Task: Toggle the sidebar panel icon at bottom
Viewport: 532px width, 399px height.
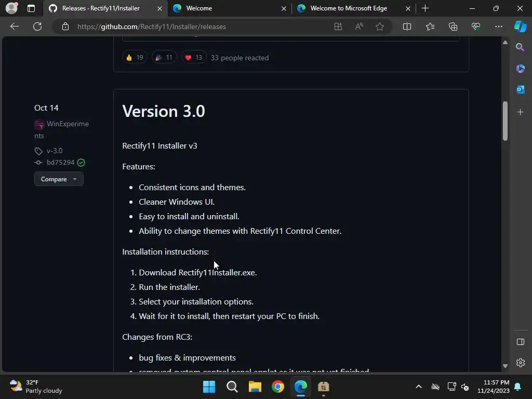Action: tap(520, 342)
